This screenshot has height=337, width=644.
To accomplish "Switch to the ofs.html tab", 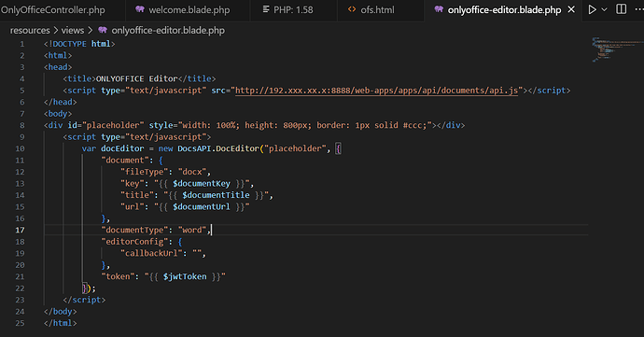I will pyautogui.click(x=377, y=10).
